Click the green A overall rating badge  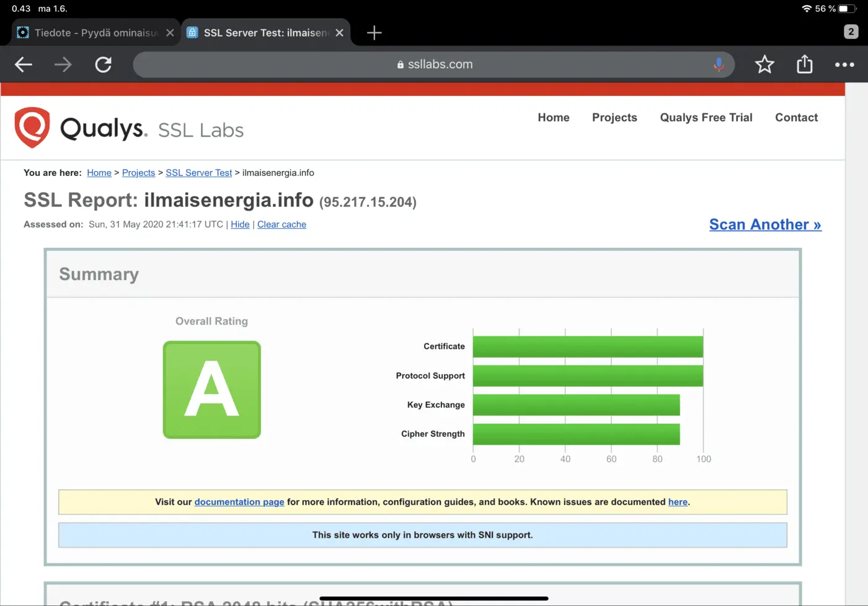(212, 390)
